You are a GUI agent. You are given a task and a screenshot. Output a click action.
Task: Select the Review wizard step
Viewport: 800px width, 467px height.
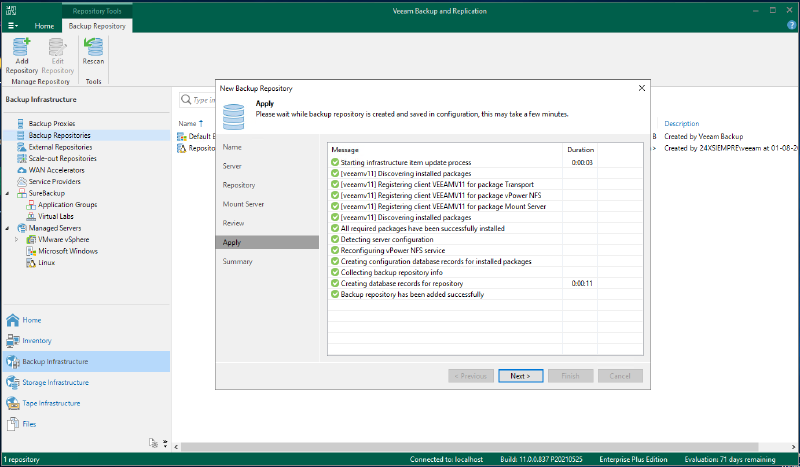tap(233, 223)
